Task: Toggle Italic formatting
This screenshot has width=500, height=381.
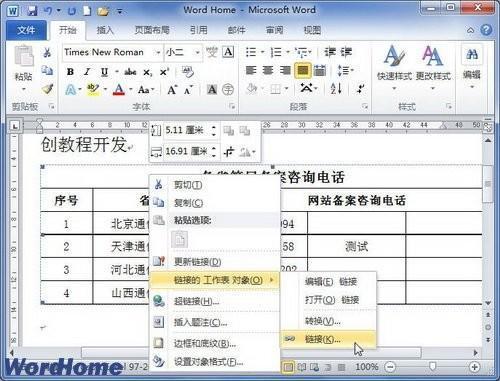Action: pyautogui.click(x=87, y=72)
